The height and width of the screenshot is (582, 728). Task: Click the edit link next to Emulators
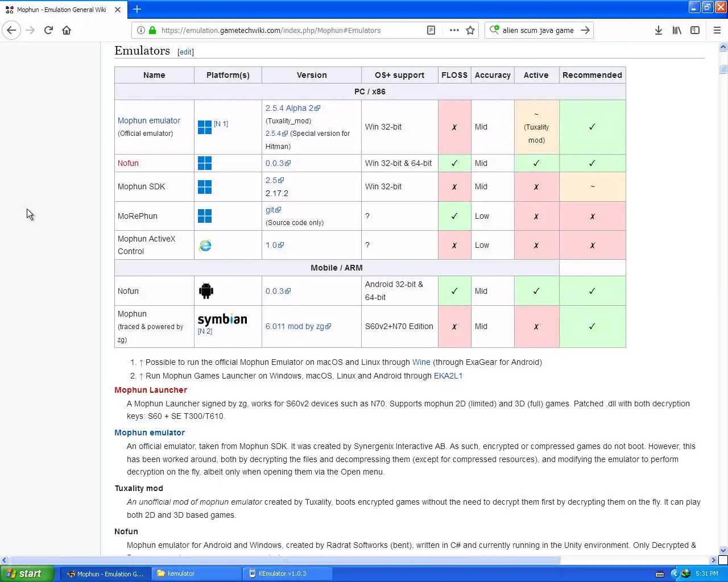coord(185,52)
